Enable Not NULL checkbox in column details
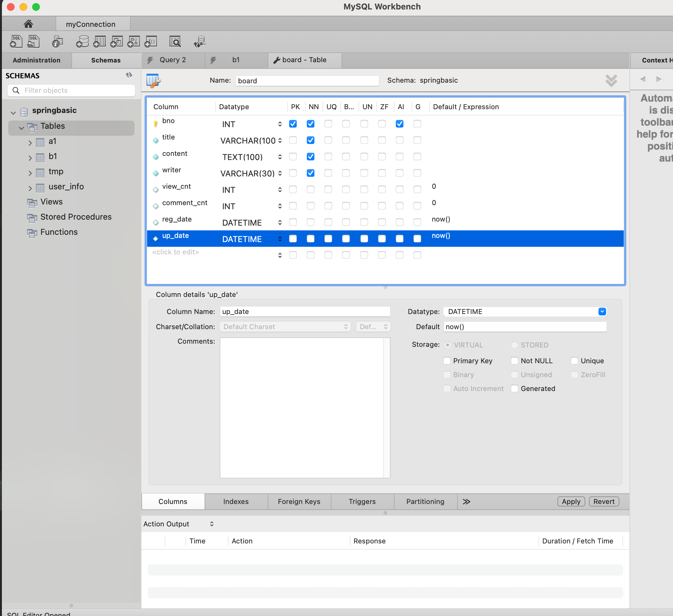 [x=515, y=361]
